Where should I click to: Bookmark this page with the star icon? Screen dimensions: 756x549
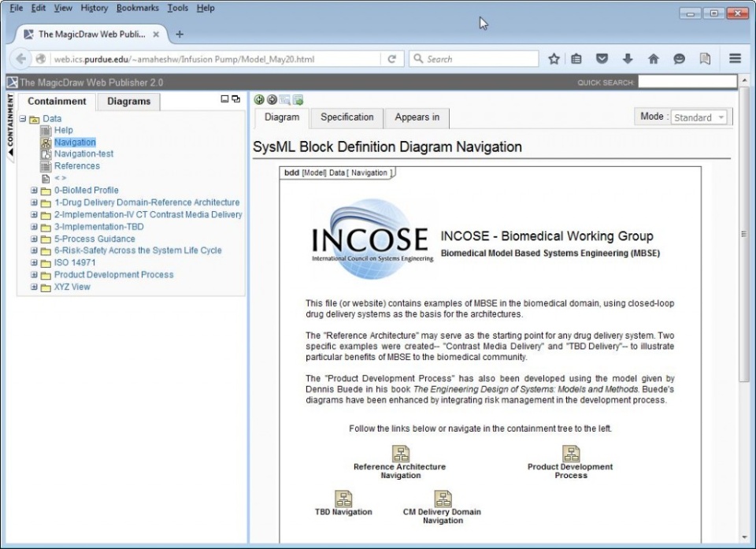click(554, 59)
